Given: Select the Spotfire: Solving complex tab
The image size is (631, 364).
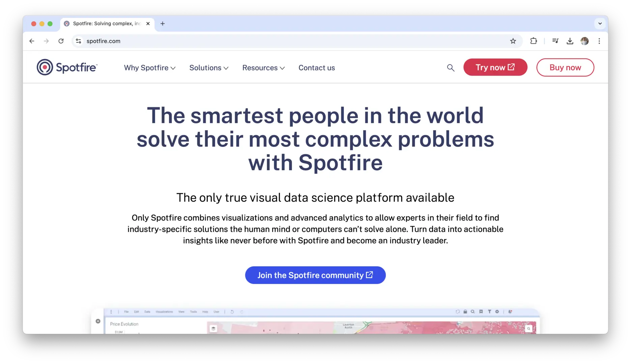Looking at the screenshot, I should 107,24.
